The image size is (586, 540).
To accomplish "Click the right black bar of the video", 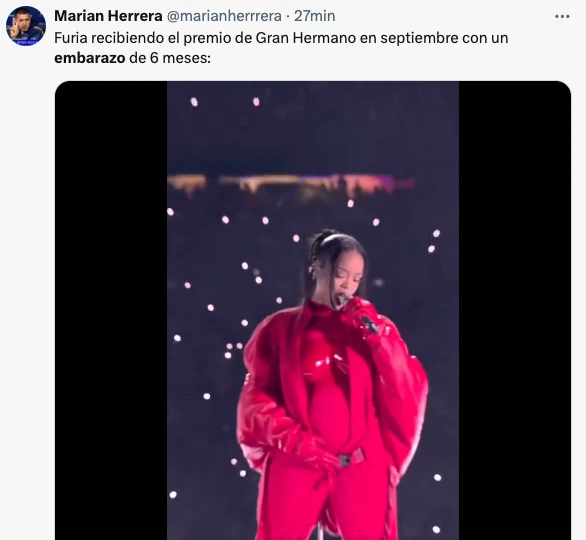I will coord(515,310).
